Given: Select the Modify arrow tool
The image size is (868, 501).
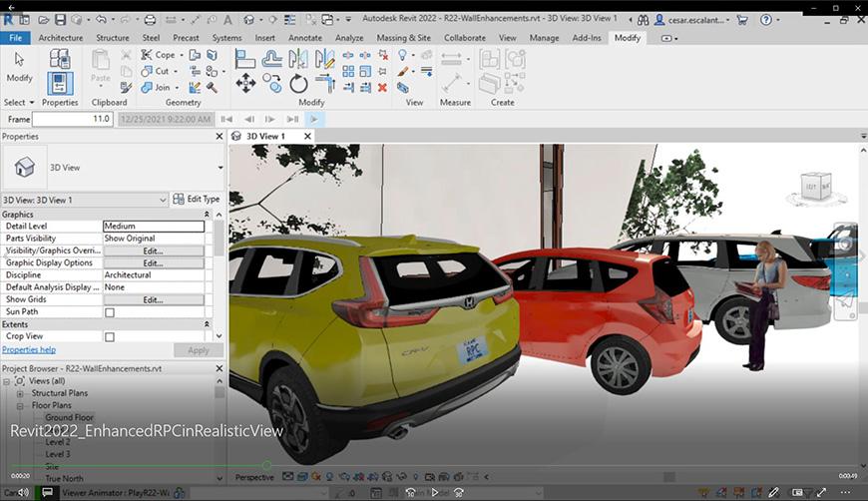Looking at the screenshot, I should 19,67.
